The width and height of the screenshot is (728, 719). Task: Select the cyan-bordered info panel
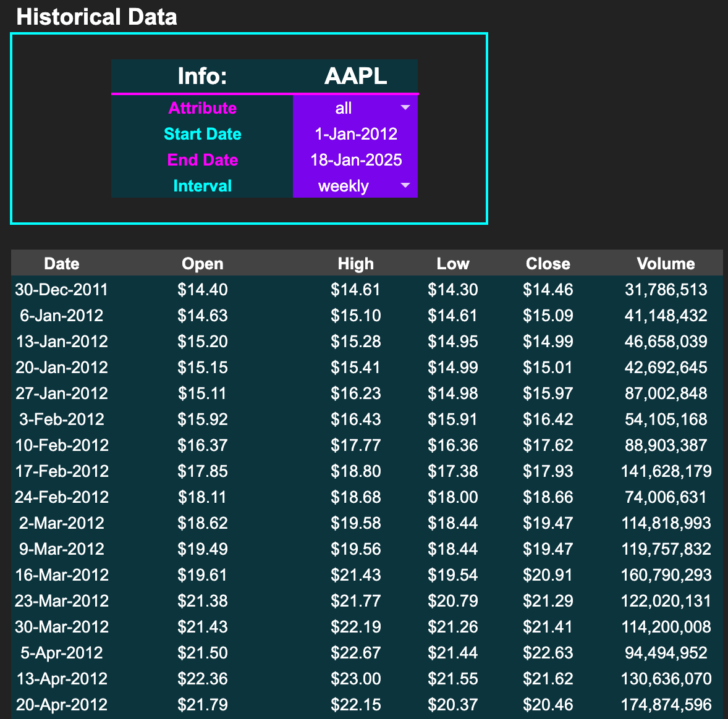pyautogui.click(x=249, y=128)
